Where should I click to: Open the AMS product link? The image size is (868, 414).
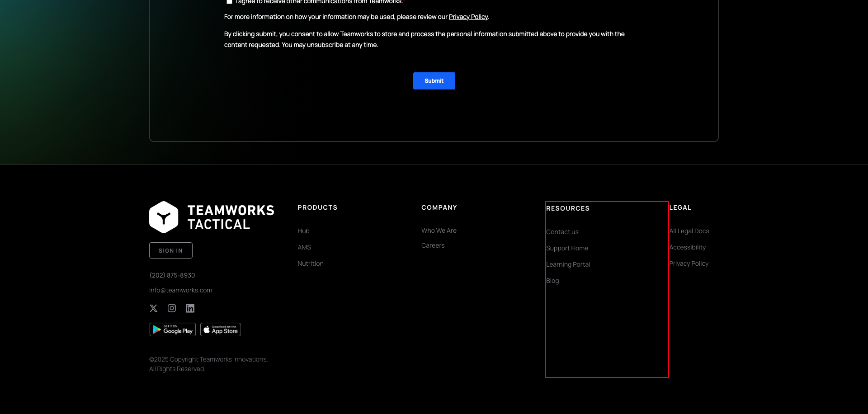[x=304, y=247]
